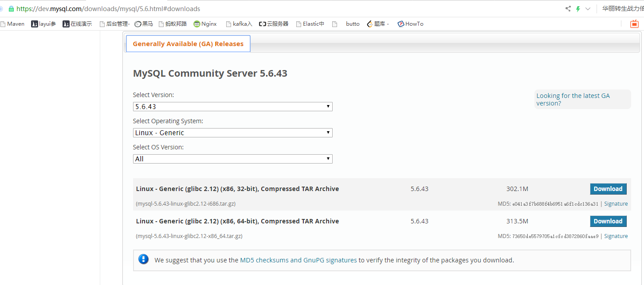Click the MD5 hash of the 64-bit package
The width and height of the screenshot is (644, 285).
point(555,236)
